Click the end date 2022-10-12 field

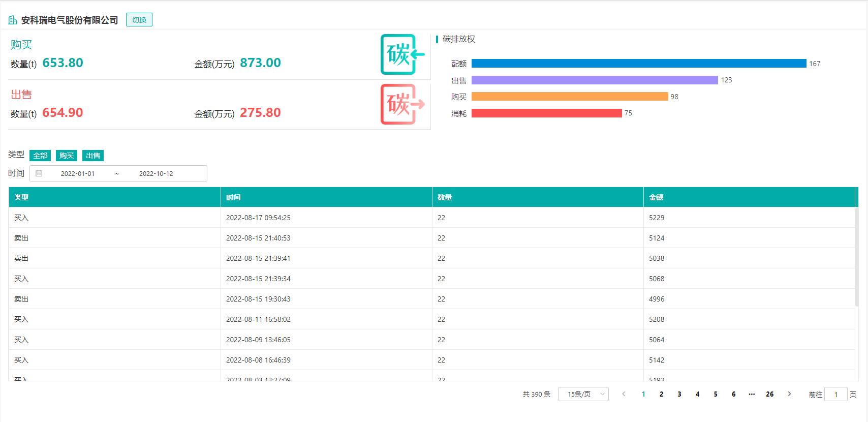coord(156,173)
